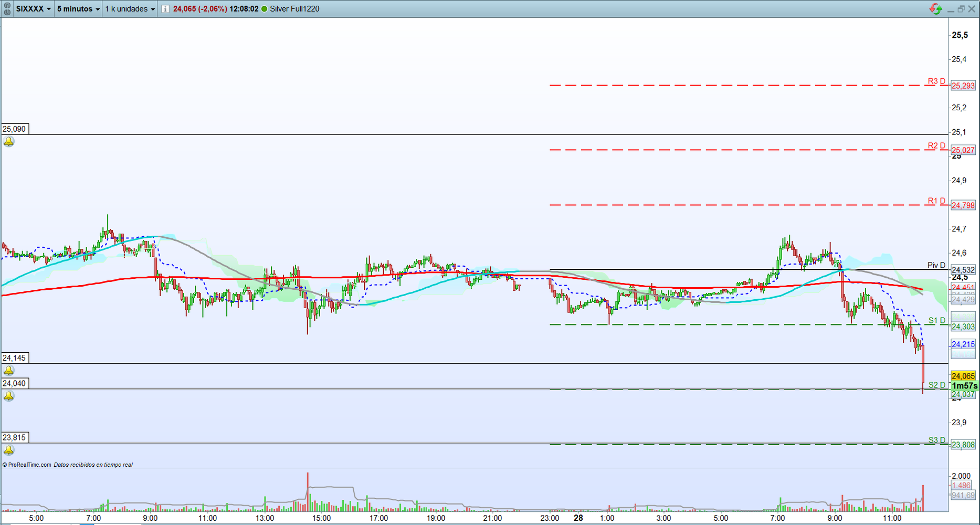Viewport: 980px width, 525px height.
Task: Click the red 1.486 volume value tag
Action: pyautogui.click(x=961, y=486)
